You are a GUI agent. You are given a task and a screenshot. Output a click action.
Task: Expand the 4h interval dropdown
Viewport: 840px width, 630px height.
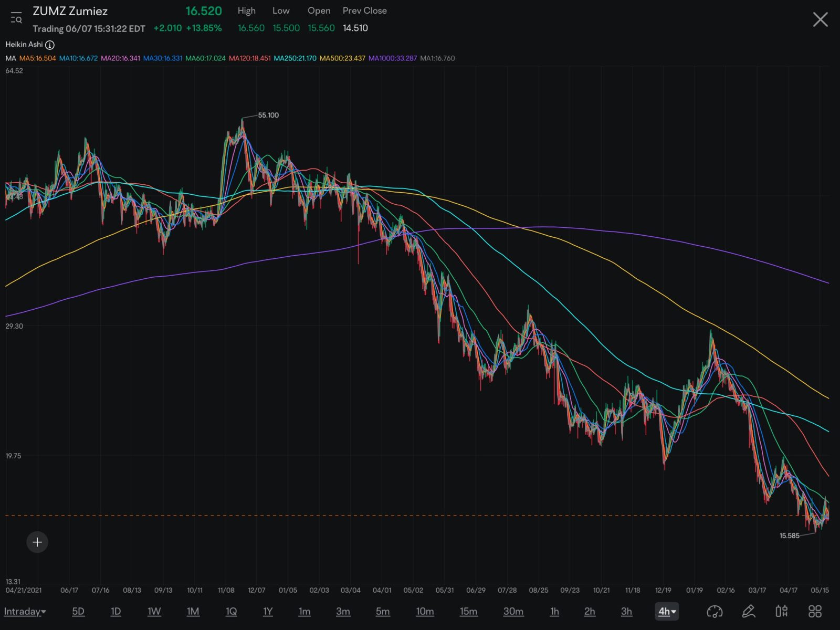[667, 612]
